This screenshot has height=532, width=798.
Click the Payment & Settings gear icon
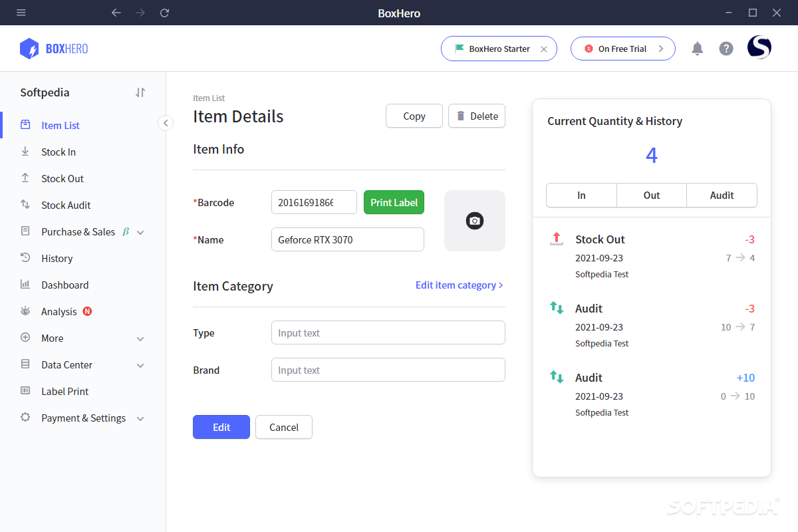(x=25, y=417)
